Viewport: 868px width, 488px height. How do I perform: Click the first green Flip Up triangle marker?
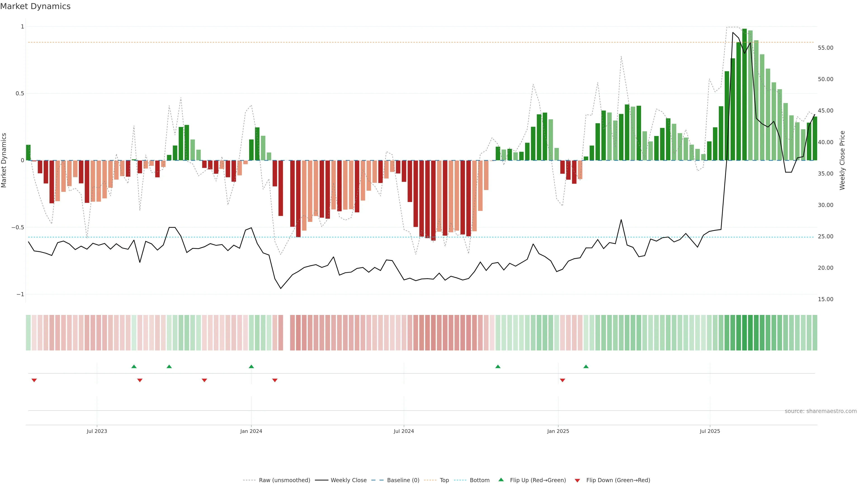134,366
